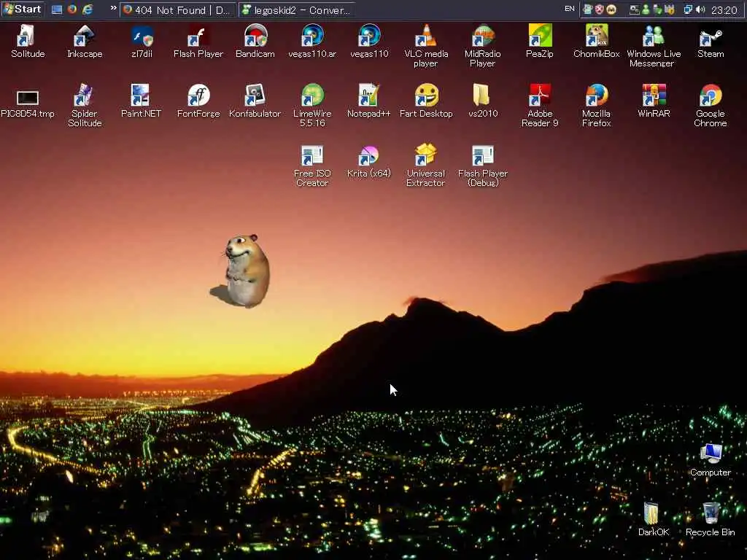
Task: Launch Windows Live Messenger
Action: (654, 46)
